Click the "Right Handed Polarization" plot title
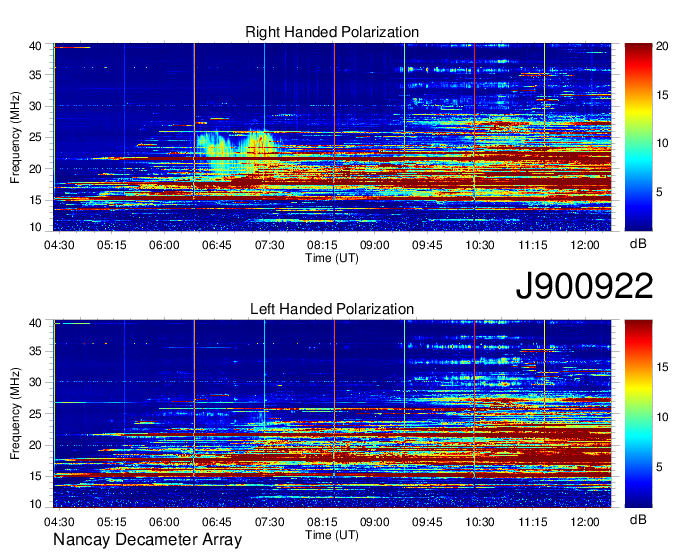680x552 pixels. pyautogui.click(x=332, y=32)
